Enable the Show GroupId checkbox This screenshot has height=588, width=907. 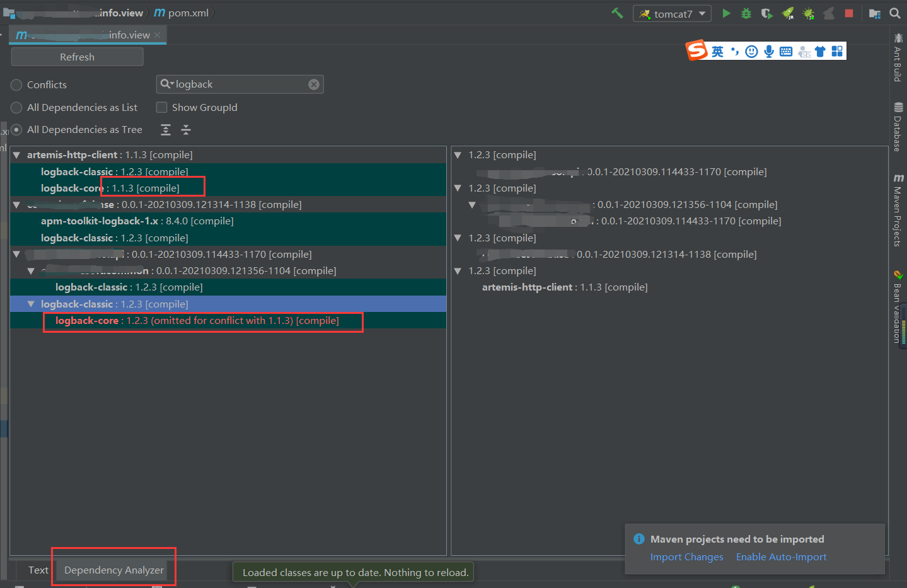click(x=161, y=107)
